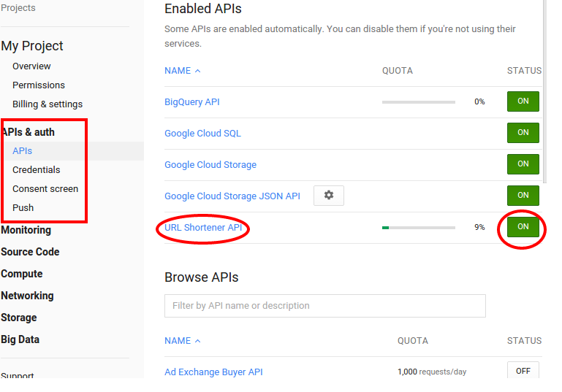Open Permissions page
This screenshot has height=392, width=562.
click(x=39, y=85)
